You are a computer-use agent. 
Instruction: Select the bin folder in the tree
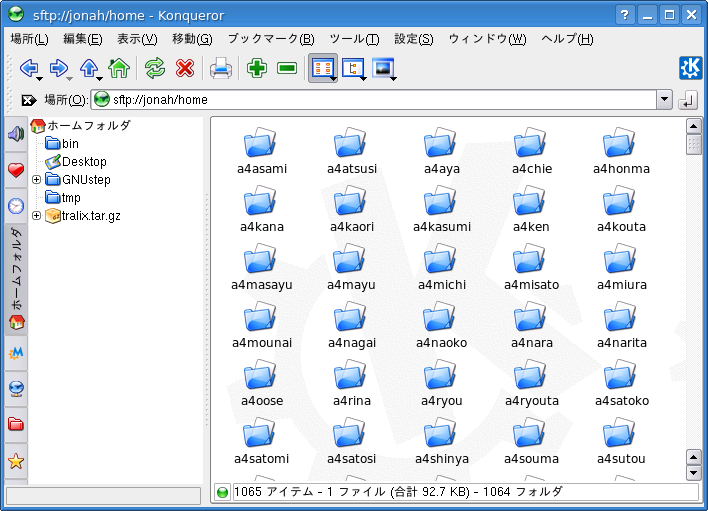pyautogui.click(x=62, y=144)
